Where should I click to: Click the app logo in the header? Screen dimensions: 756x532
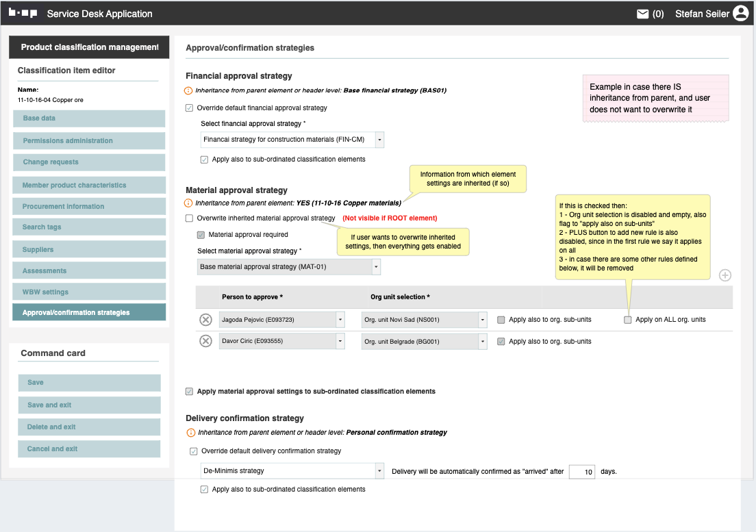click(x=23, y=13)
